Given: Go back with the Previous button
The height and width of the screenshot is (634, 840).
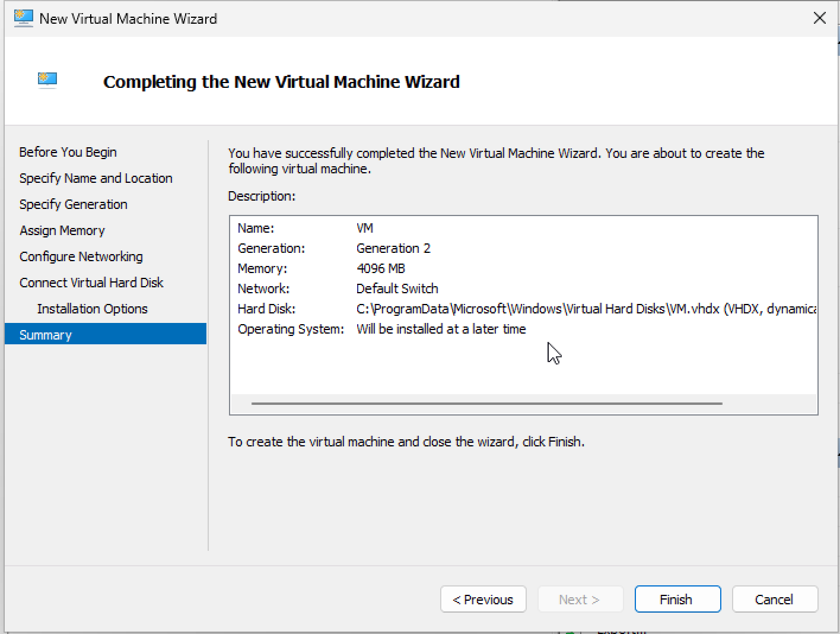Looking at the screenshot, I should point(483,599).
